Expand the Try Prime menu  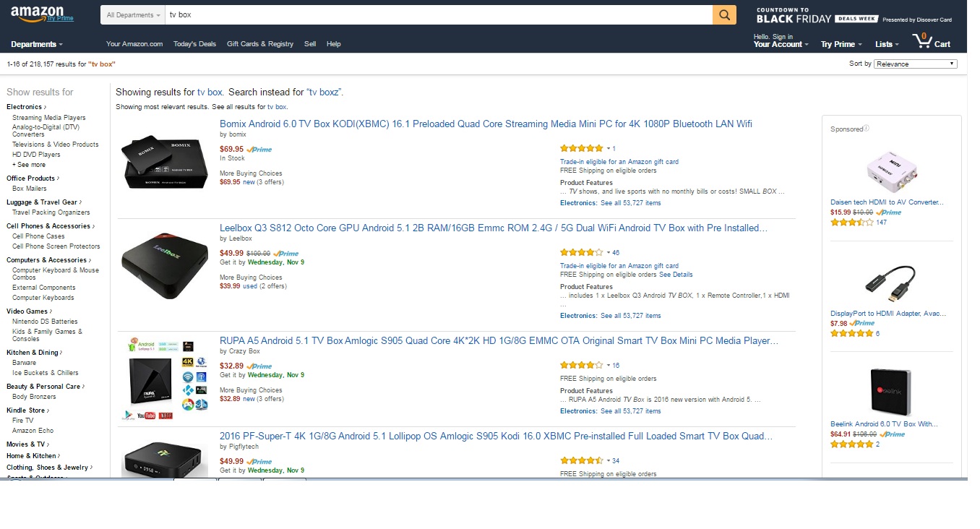(x=841, y=44)
